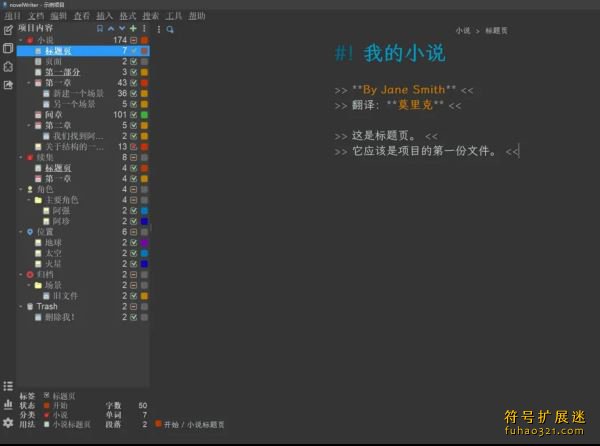The image size is (600, 446).
Task: Open the project tree more-options menu
Action: [x=144, y=29]
